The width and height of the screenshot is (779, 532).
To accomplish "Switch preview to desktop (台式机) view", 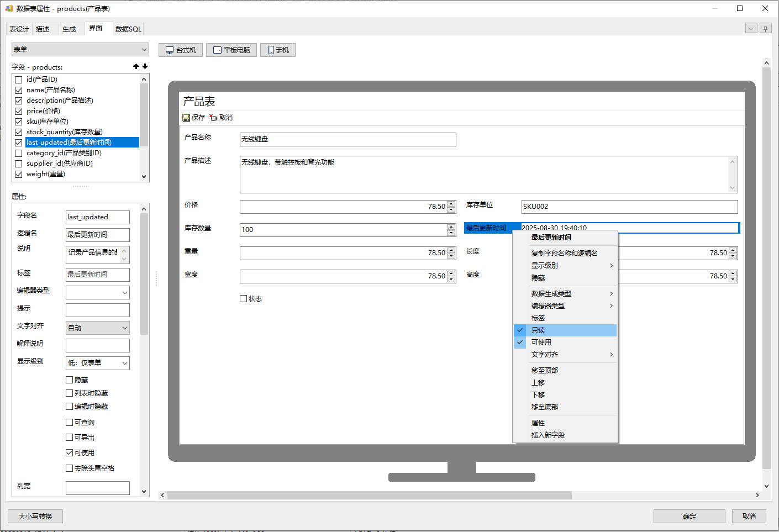I will pyautogui.click(x=181, y=50).
